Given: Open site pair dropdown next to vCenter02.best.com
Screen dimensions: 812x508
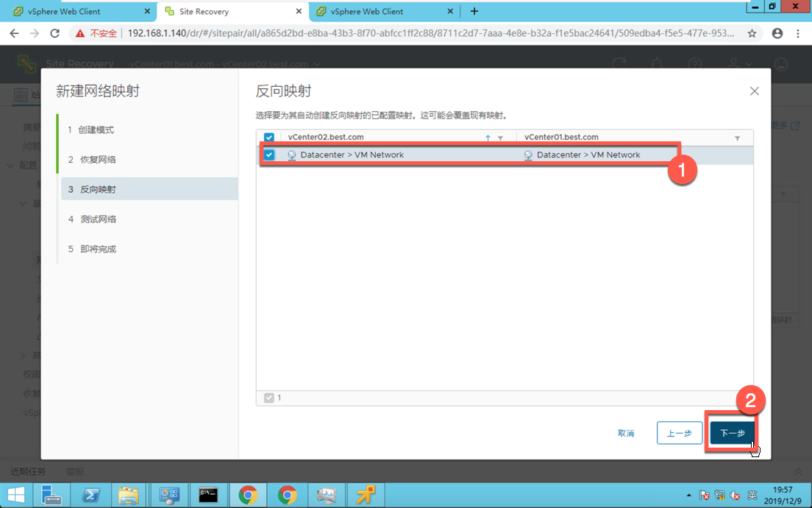Looking at the screenshot, I should 318,64.
